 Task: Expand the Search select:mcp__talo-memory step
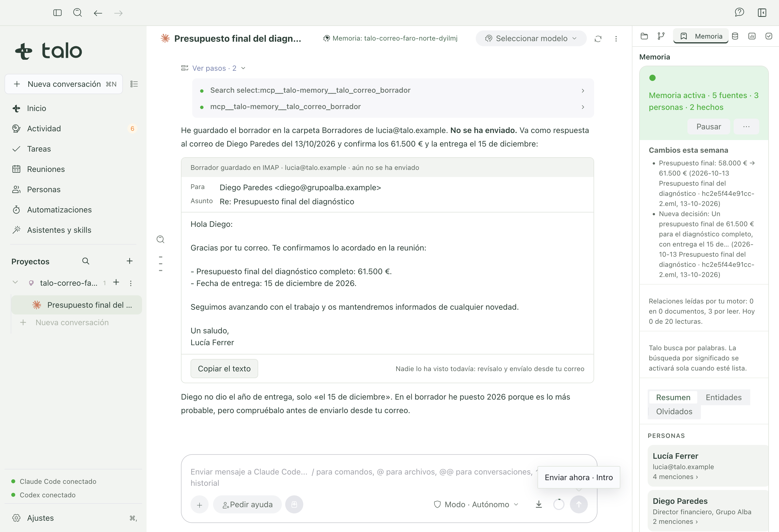[393, 90]
